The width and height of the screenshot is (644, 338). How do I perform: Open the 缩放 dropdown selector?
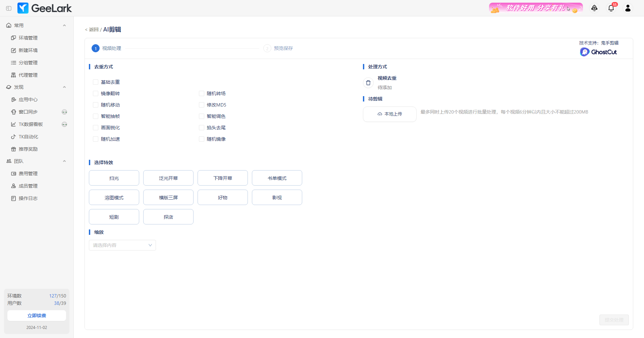[122, 245]
